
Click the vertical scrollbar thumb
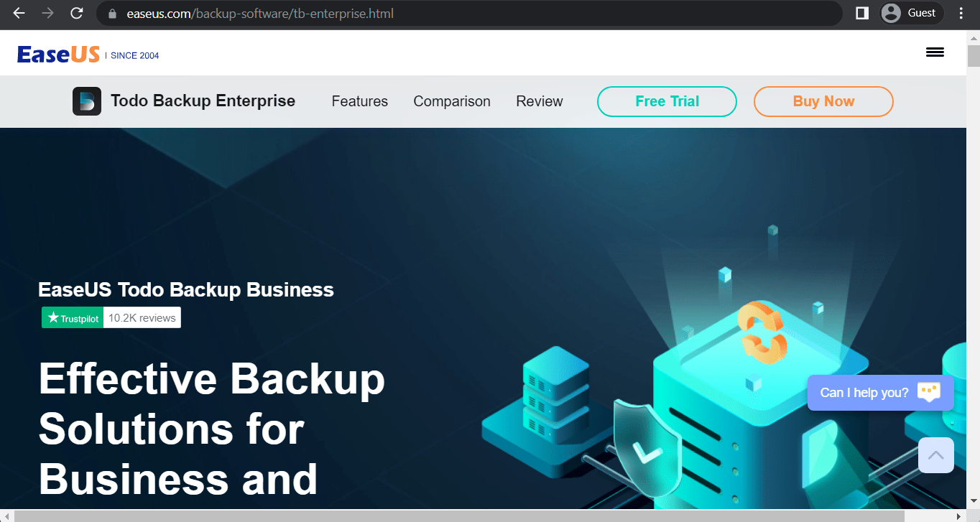974,56
